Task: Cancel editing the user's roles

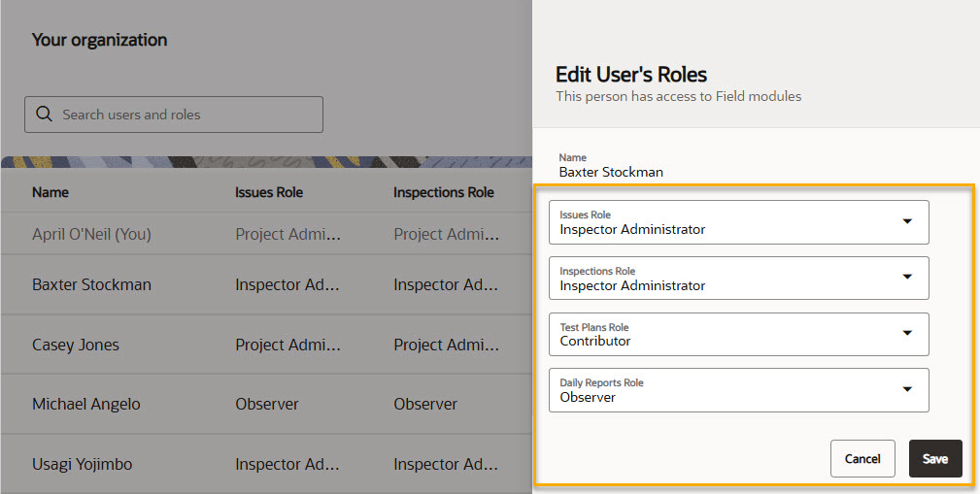Action: (x=862, y=459)
